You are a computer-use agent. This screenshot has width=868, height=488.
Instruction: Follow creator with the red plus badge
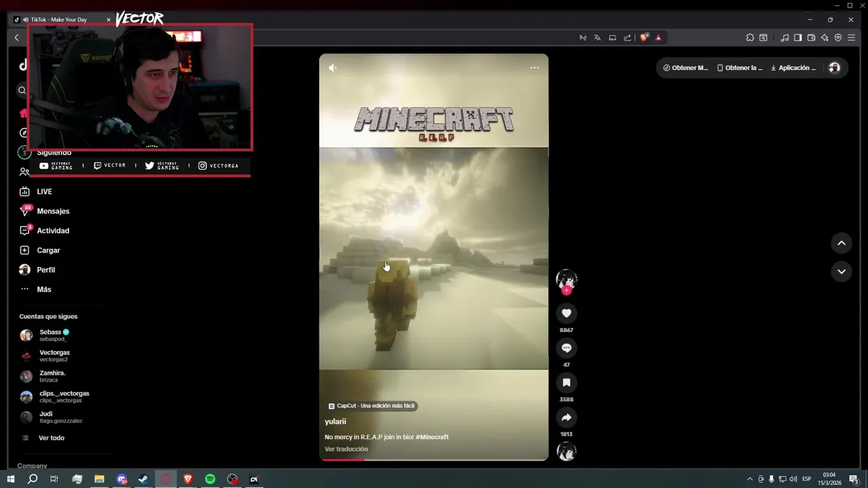coord(566,290)
